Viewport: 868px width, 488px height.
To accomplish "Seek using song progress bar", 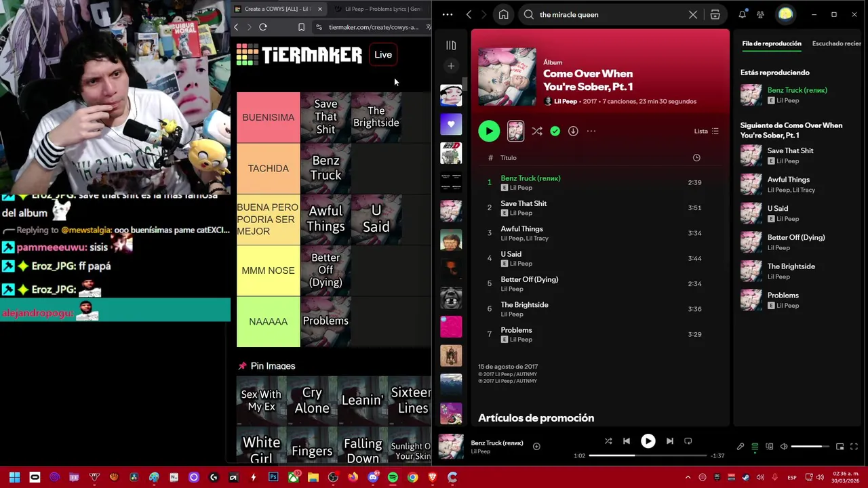I will tap(648, 455).
